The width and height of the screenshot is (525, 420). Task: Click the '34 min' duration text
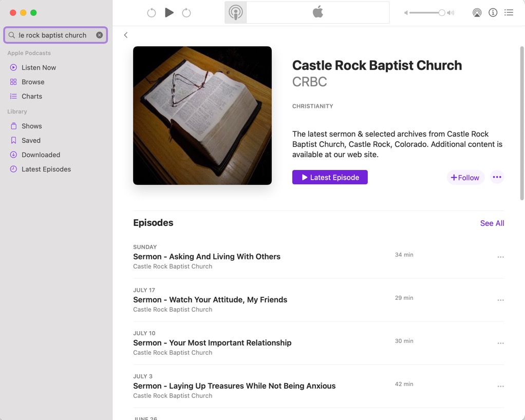pos(404,255)
